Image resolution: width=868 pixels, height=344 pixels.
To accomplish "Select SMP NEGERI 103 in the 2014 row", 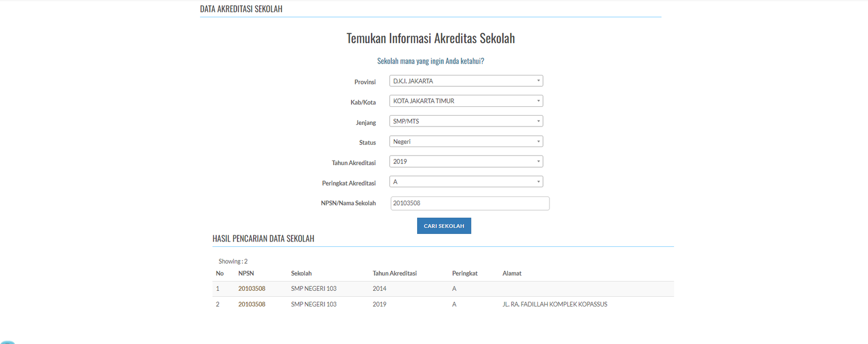I will coord(314,289).
